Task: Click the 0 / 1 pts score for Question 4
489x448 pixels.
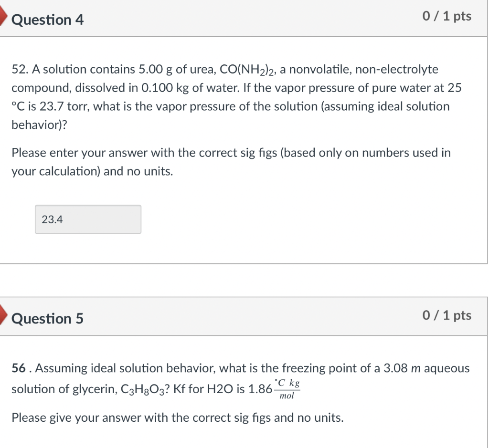Action: (446, 16)
